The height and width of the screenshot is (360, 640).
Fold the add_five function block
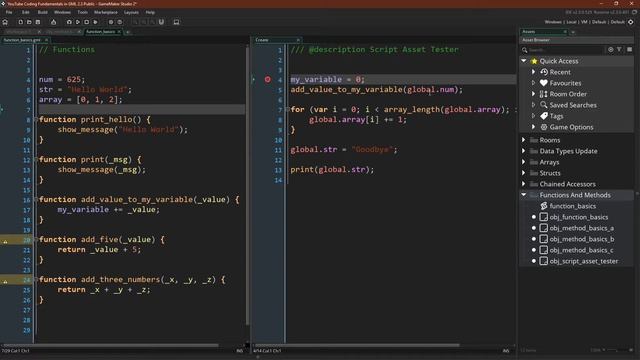[36, 240]
